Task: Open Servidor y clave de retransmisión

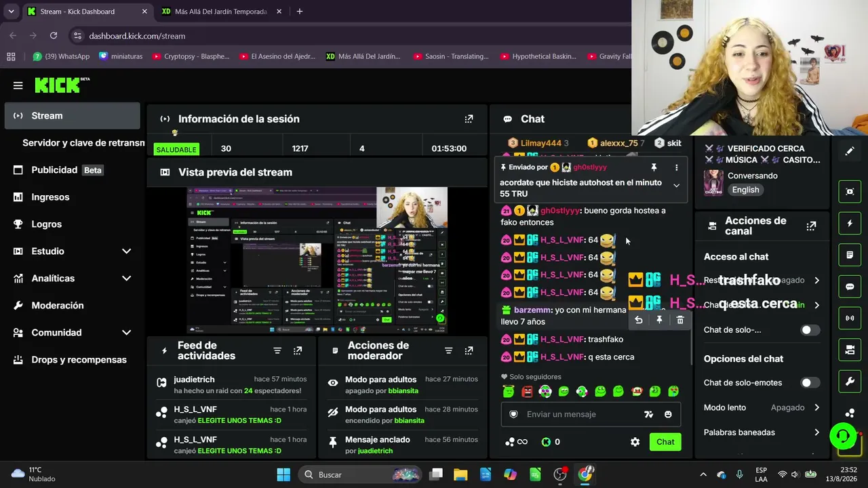Action: (83, 143)
